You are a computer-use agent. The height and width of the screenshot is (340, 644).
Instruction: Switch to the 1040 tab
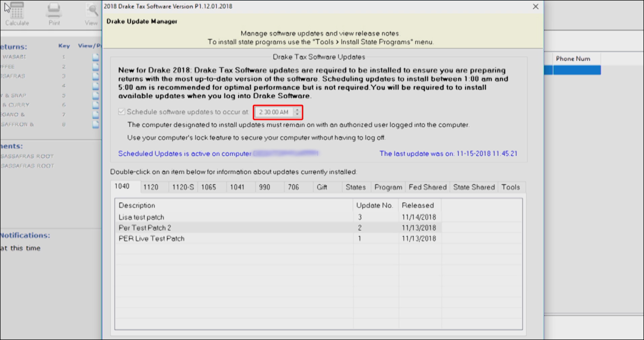pyautogui.click(x=126, y=187)
